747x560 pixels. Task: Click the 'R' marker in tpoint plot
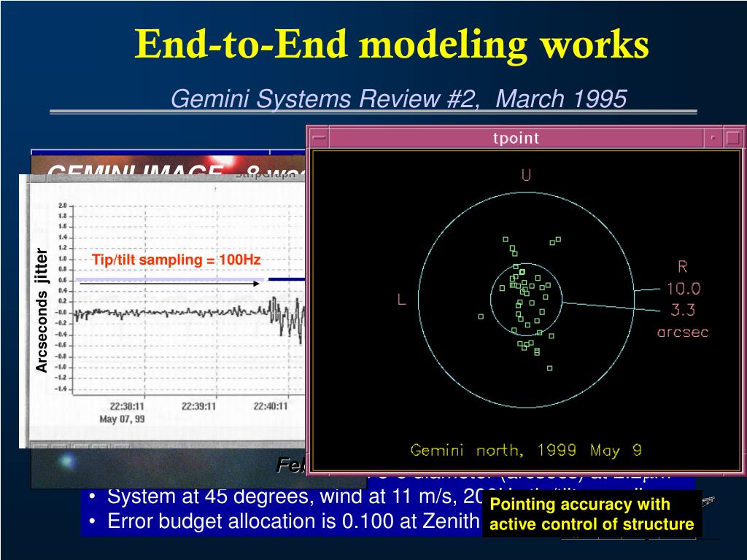point(682,267)
